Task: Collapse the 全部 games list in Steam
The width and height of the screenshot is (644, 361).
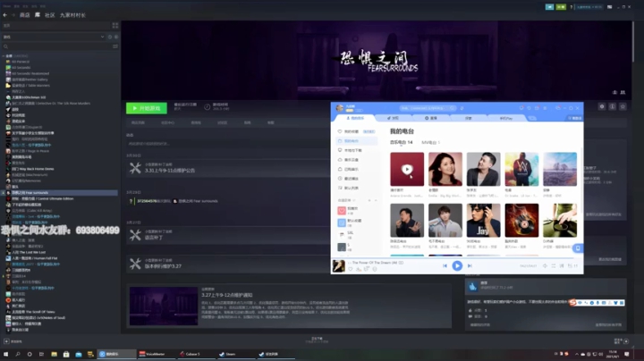Action: point(4,55)
